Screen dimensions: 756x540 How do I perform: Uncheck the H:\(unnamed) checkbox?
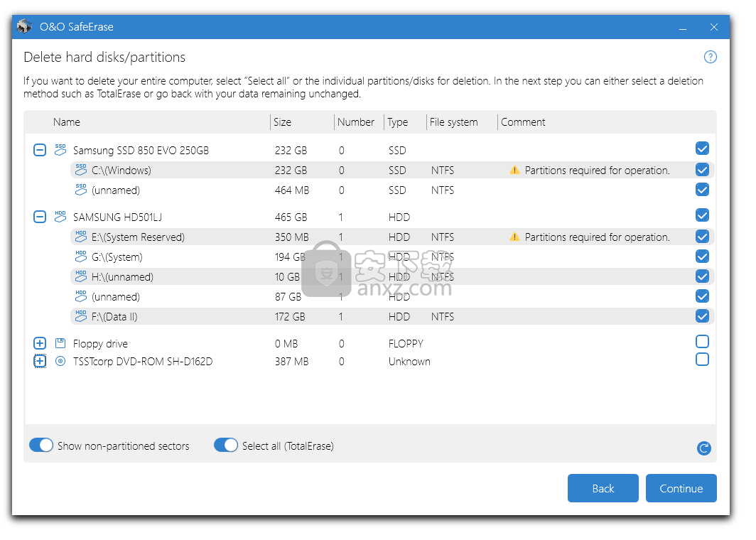702,276
